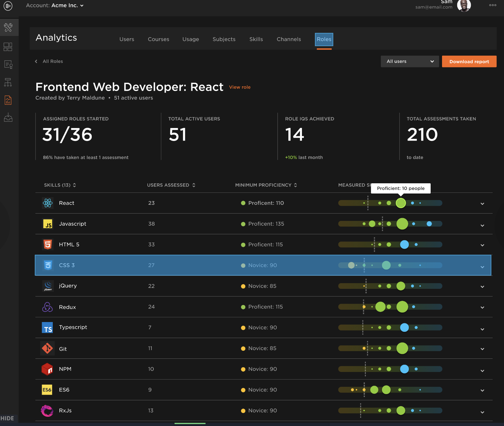Open the analytics chart report sidebar icon

[8, 100]
